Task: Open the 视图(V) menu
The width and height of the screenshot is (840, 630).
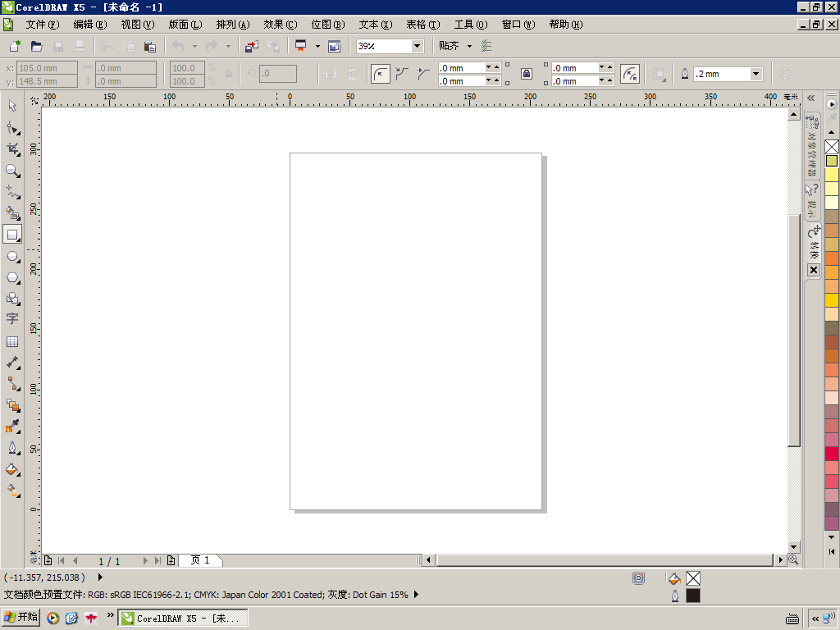Action: pos(138,25)
